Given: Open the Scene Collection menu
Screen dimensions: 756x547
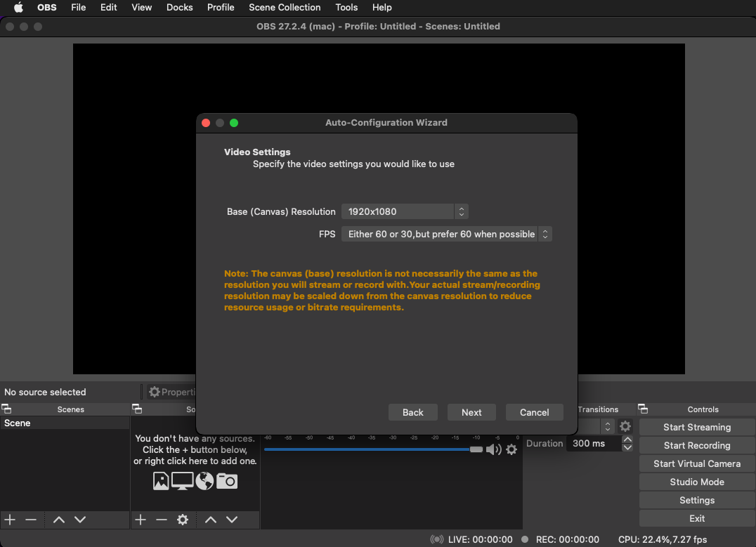Looking at the screenshot, I should pos(285,7).
